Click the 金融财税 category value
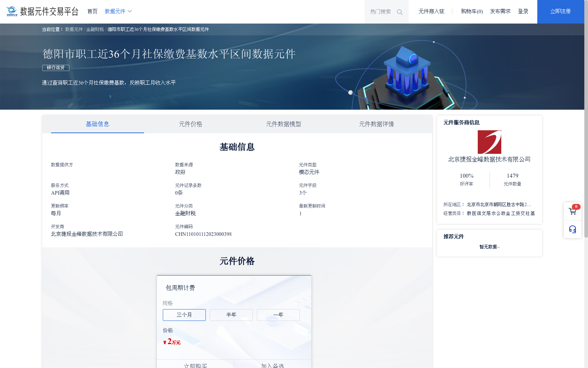Screen dimensions: 588x368 pyautogui.click(x=185, y=213)
